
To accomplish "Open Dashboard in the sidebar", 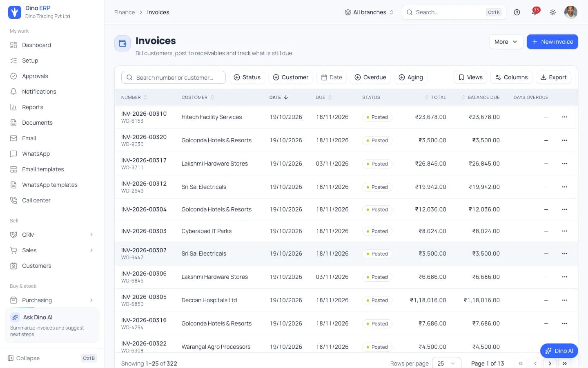I will click(x=52, y=45).
